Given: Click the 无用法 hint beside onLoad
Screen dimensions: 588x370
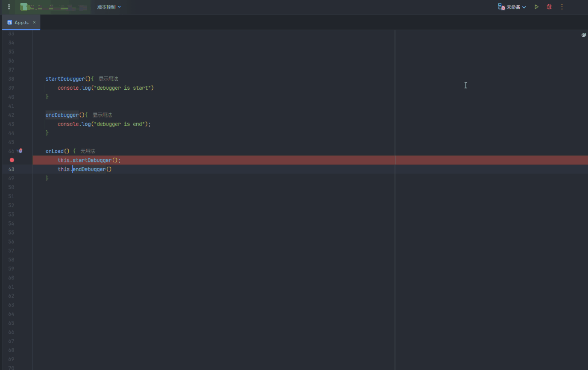Looking at the screenshot, I should click(88, 151).
